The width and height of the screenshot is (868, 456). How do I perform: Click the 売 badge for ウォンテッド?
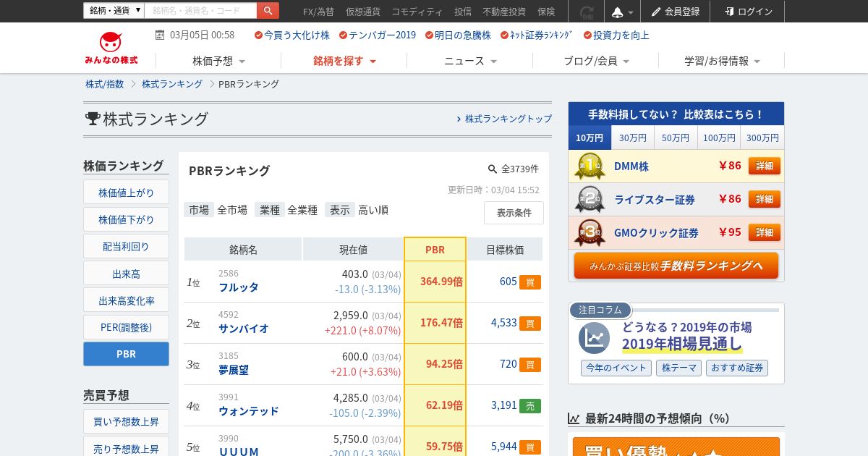pos(529,406)
